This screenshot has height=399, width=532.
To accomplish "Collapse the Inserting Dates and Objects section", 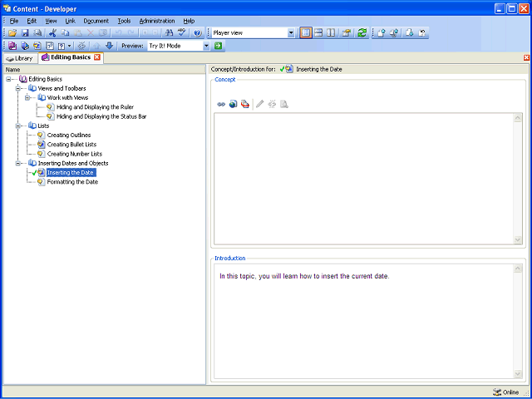I will point(18,163).
